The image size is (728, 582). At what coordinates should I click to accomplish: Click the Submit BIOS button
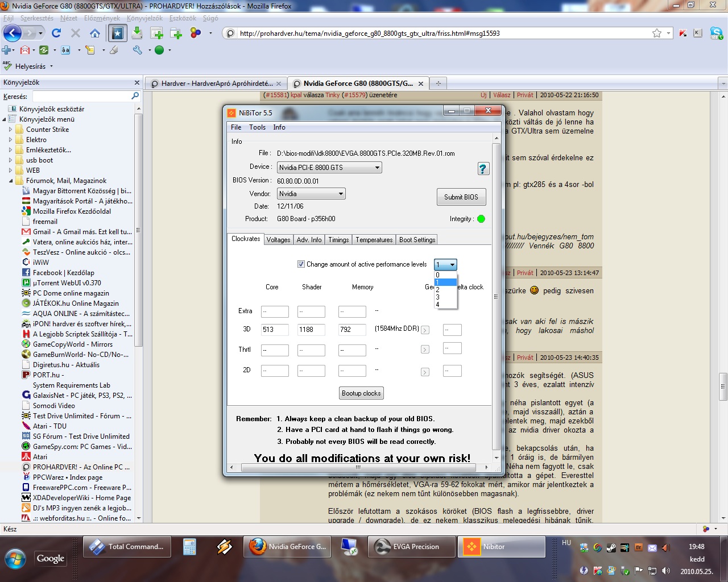coord(461,197)
